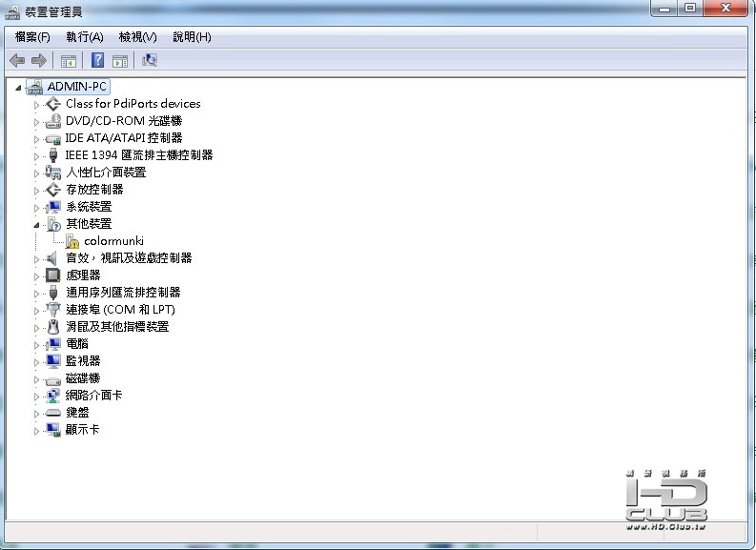Click the colormunki warning device icon
The height and width of the screenshot is (550, 756).
[72, 241]
